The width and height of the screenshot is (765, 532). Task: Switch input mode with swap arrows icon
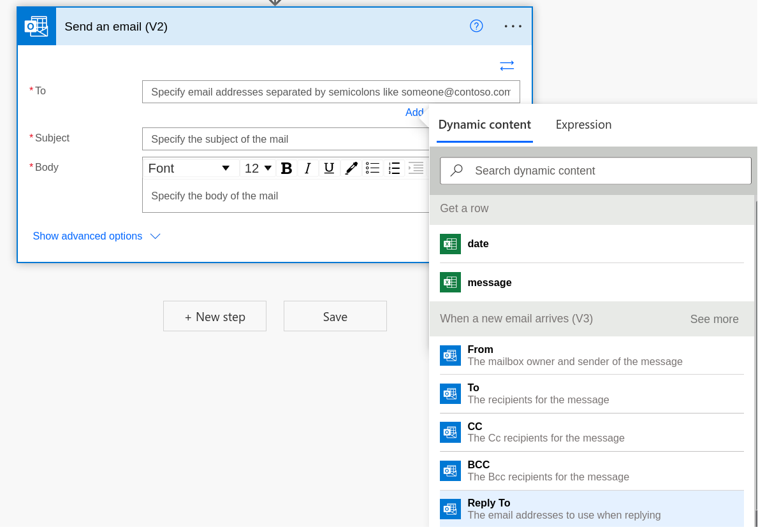click(x=507, y=66)
